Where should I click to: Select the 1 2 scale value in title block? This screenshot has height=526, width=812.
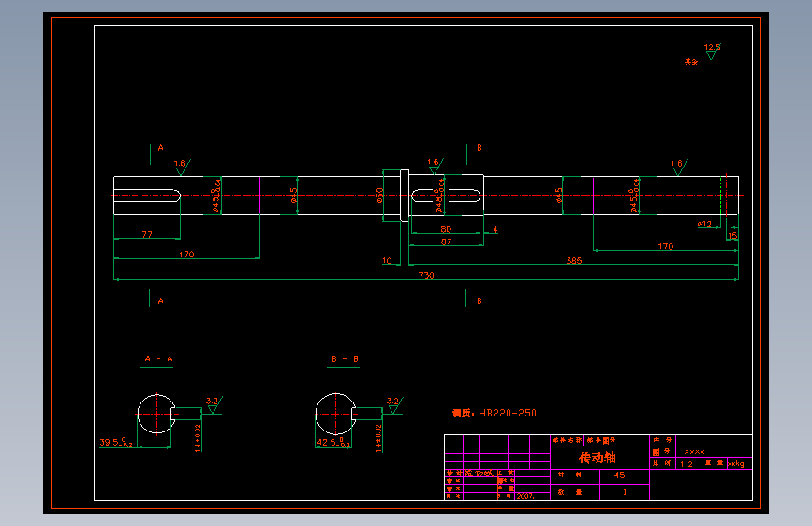pos(687,464)
